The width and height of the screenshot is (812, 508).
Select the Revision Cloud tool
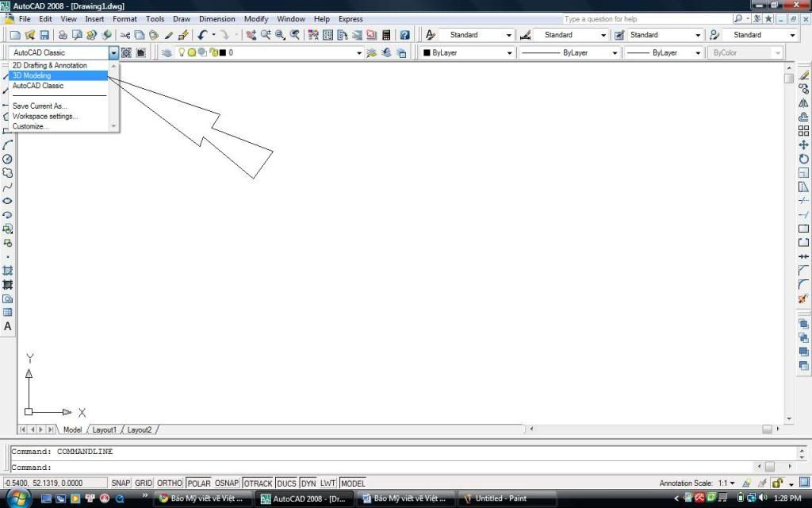(x=7, y=172)
